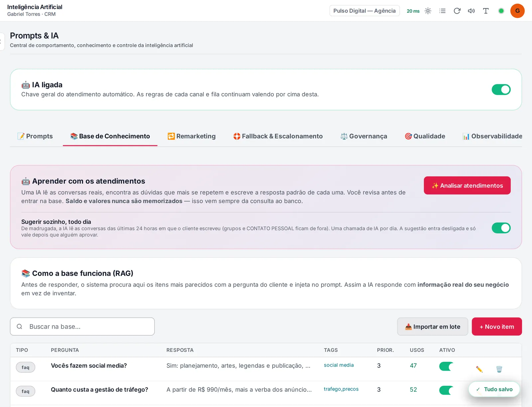
Task: Click the "social media" tag
Action: (x=339, y=365)
